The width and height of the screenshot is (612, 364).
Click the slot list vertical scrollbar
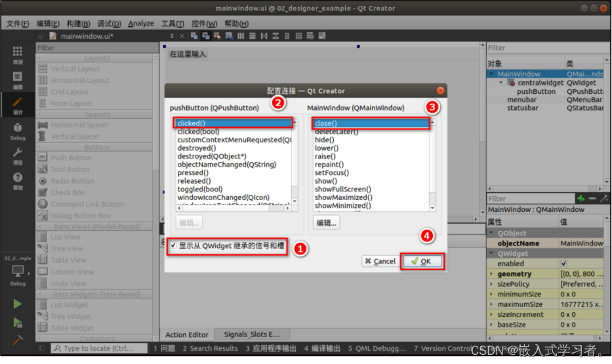pyautogui.click(x=432, y=165)
